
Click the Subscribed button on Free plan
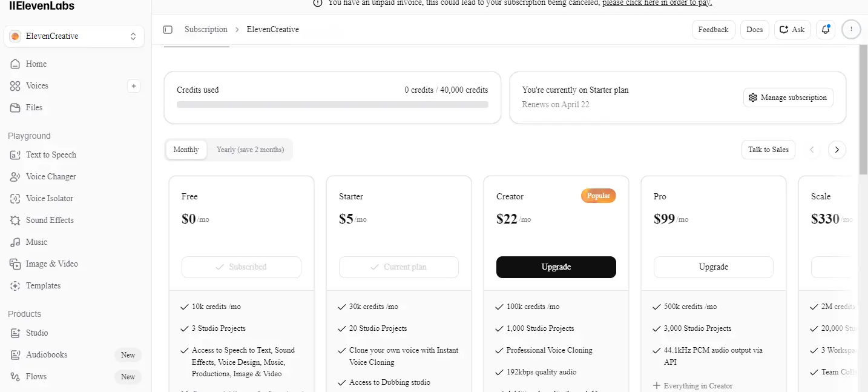click(242, 267)
